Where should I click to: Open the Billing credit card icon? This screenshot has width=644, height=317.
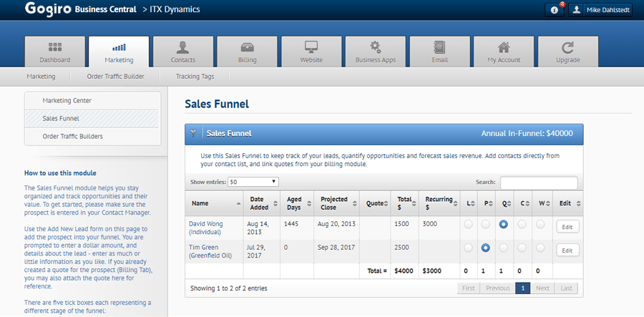247,47
